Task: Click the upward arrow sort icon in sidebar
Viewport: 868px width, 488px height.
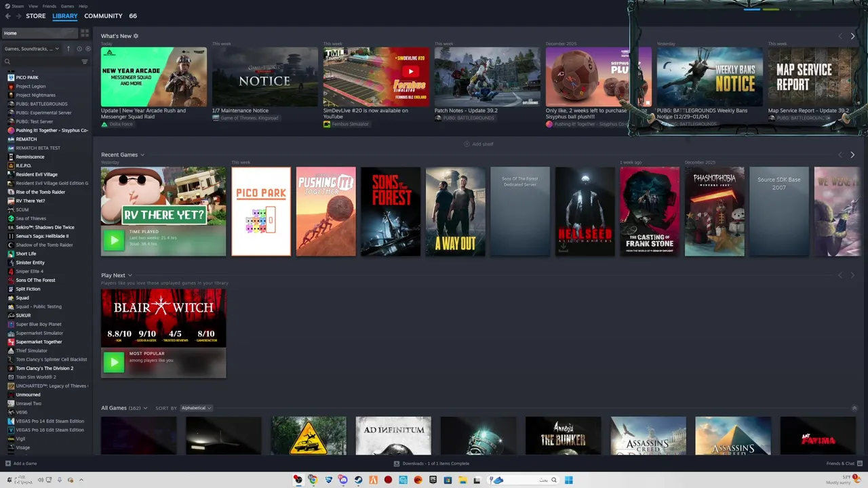Action: [x=68, y=49]
